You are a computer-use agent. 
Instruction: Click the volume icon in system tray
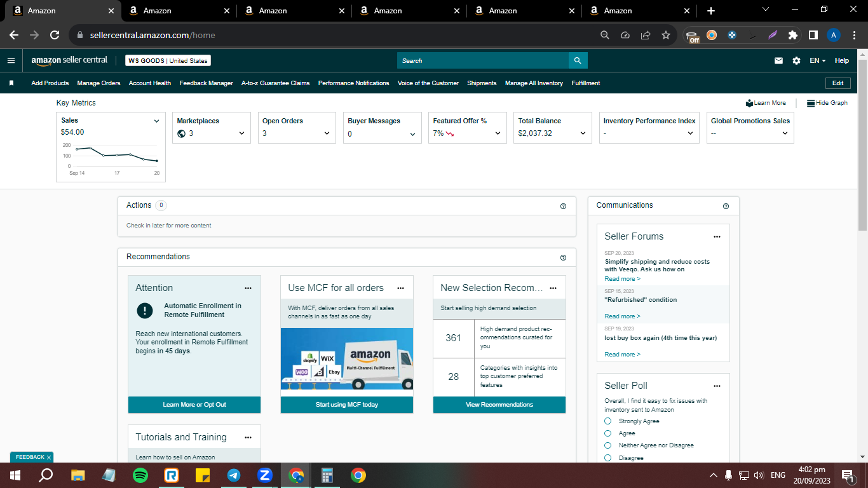coord(758,475)
